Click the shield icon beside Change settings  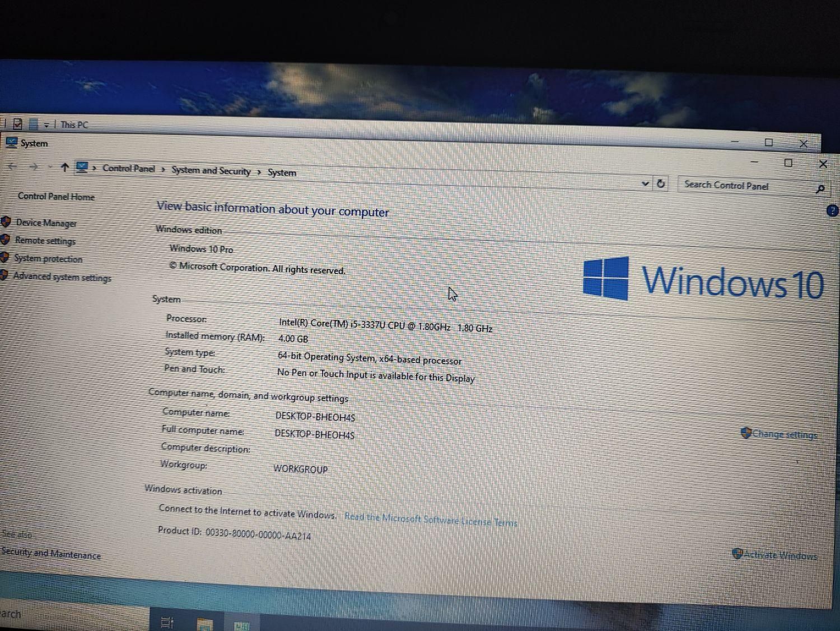pyautogui.click(x=745, y=433)
